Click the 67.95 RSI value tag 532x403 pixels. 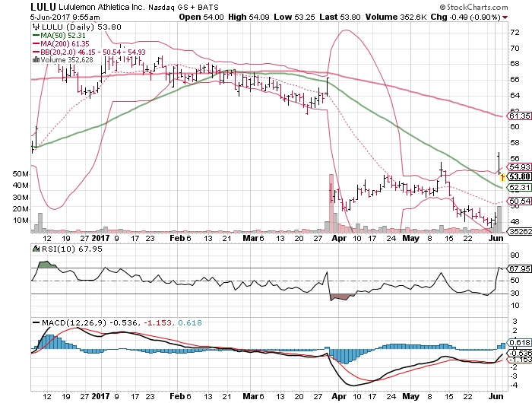519,268
